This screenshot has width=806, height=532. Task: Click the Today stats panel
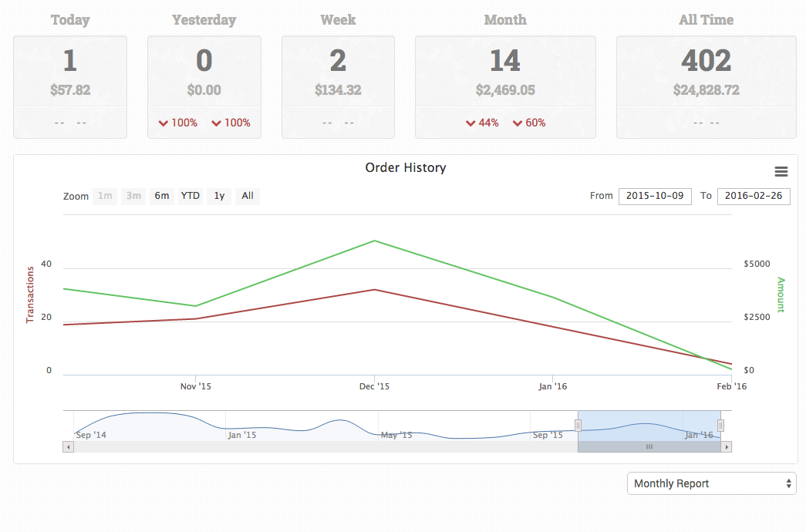click(70, 86)
